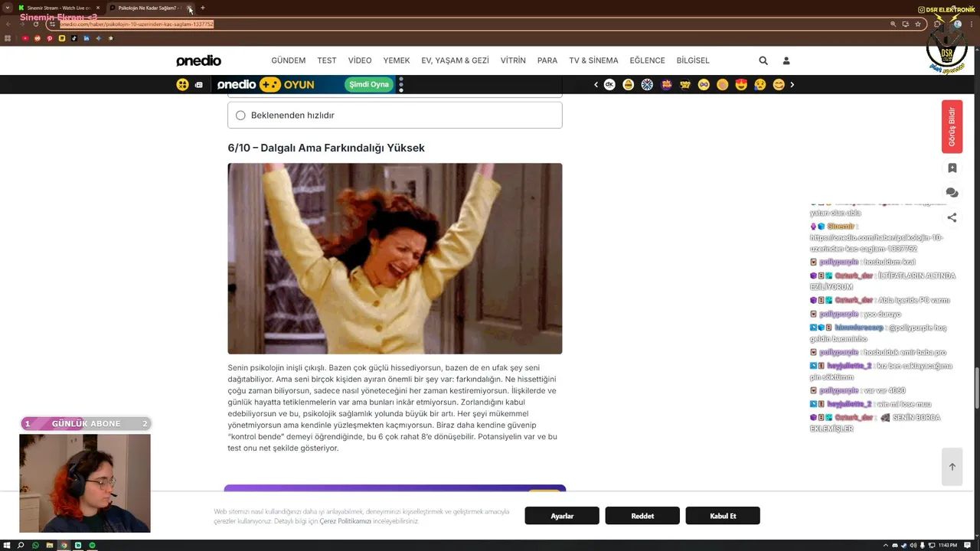Click the '6/10 – Dalgalı Ama Farkındalığı Yüksek' heading
This screenshot has height=551, width=980.
coord(326,148)
